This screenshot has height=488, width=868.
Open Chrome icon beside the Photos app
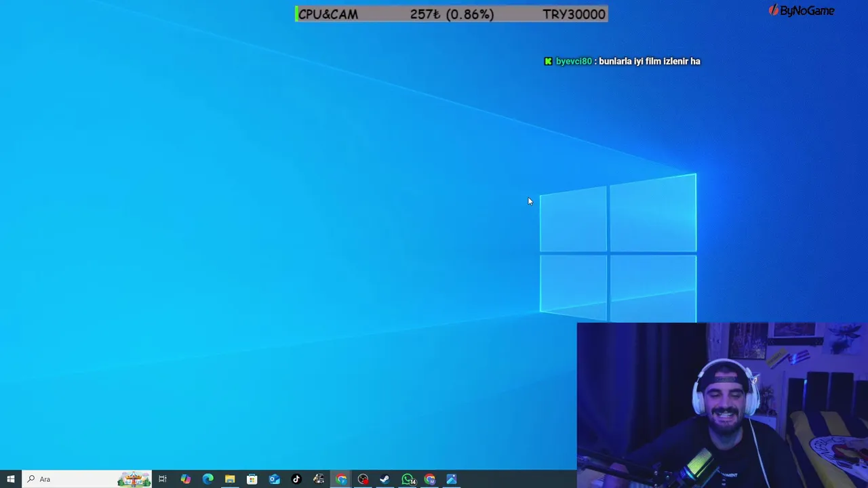point(430,479)
